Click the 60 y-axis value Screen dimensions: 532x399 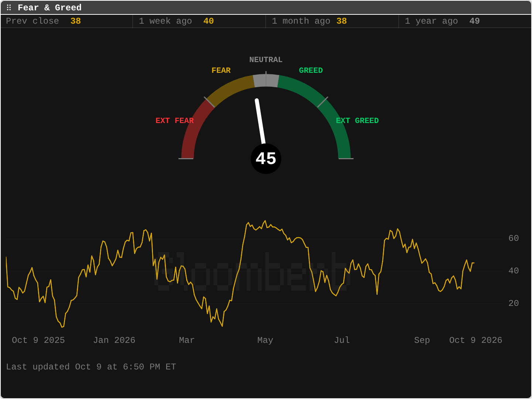click(x=514, y=238)
